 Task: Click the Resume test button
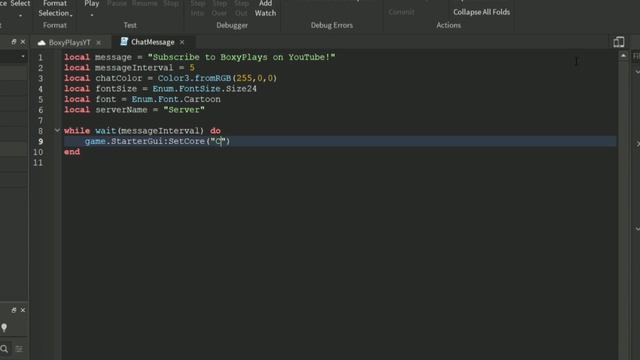click(x=144, y=4)
